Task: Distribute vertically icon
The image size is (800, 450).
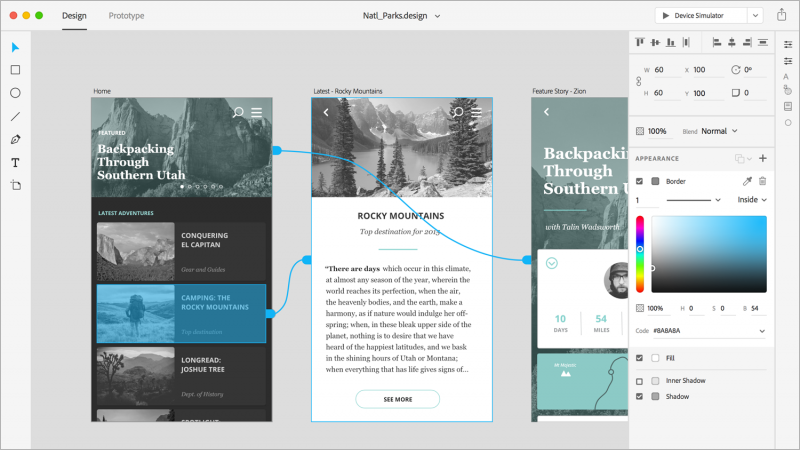Action: [763, 42]
